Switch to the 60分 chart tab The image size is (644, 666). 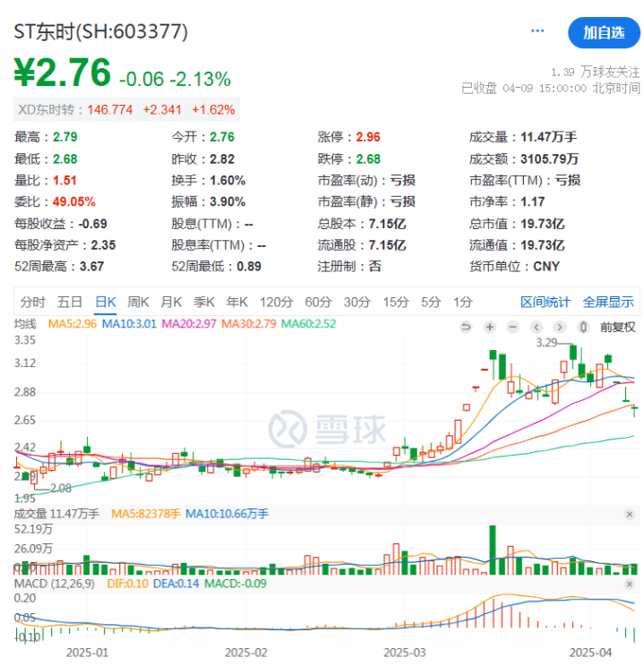coord(318,302)
